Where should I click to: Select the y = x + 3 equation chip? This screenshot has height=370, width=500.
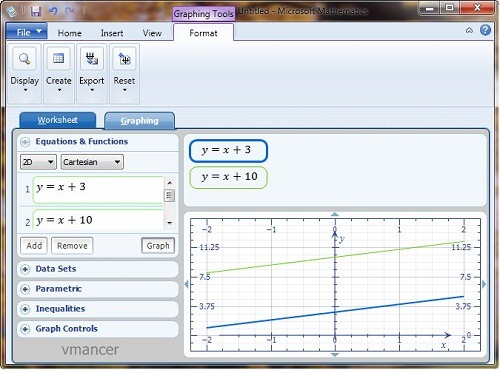point(228,151)
